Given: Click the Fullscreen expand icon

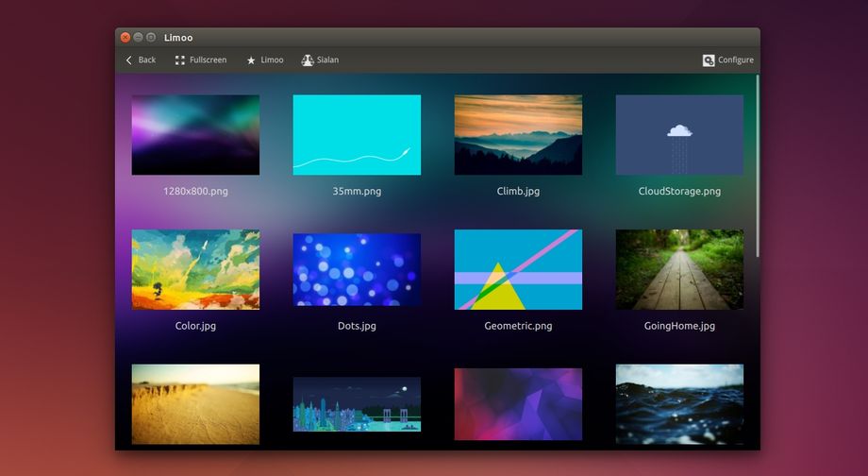Looking at the screenshot, I should (x=180, y=59).
